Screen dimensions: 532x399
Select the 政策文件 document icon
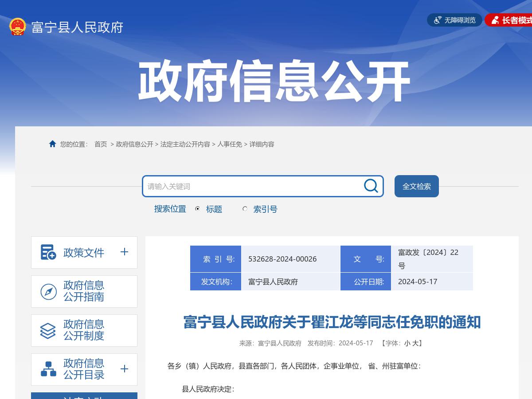47,252
